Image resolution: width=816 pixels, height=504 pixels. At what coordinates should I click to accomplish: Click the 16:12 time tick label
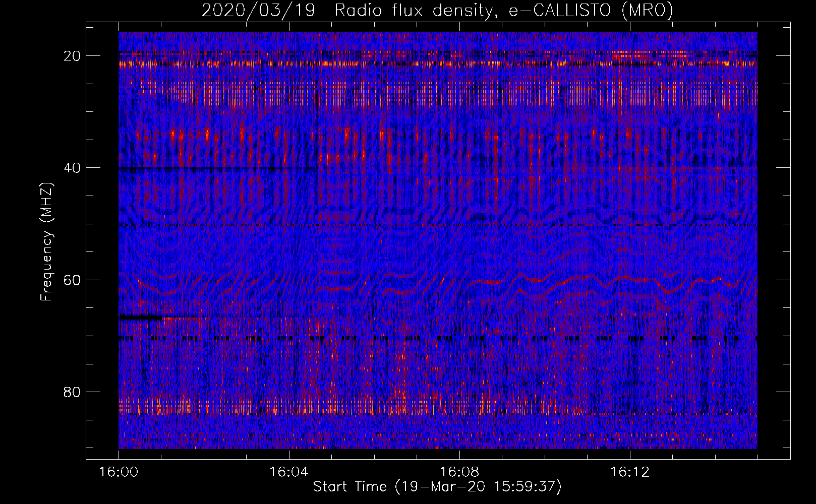[629, 472]
